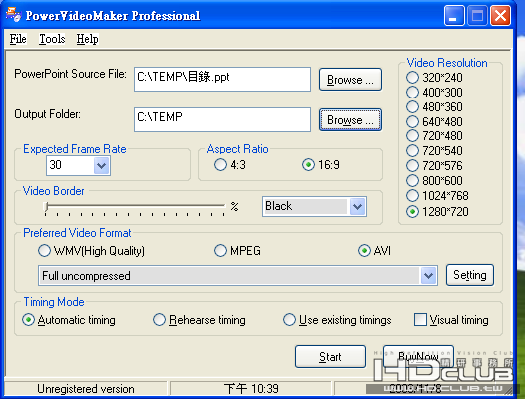This screenshot has width=525, height=399.
Task: Minimize the PowerVideoMaker window
Action: click(x=454, y=15)
